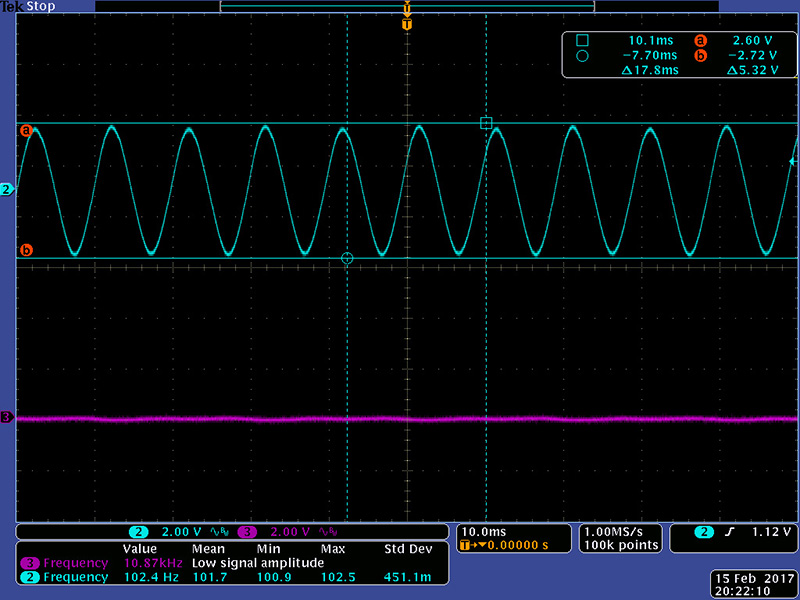The width and height of the screenshot is (800, 600).
Task: Click the Δ17.8ms cursor time delta readout
Action: click(x=650, y=71)
